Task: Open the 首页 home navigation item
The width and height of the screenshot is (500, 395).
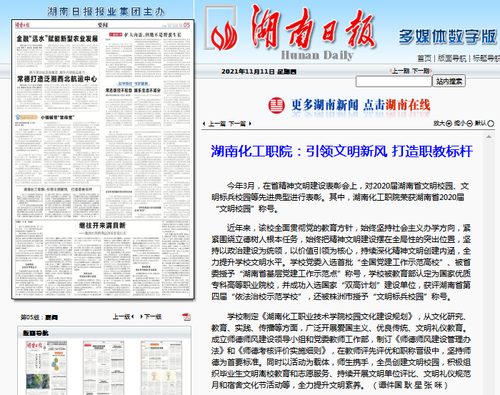Action: (424, 59)
